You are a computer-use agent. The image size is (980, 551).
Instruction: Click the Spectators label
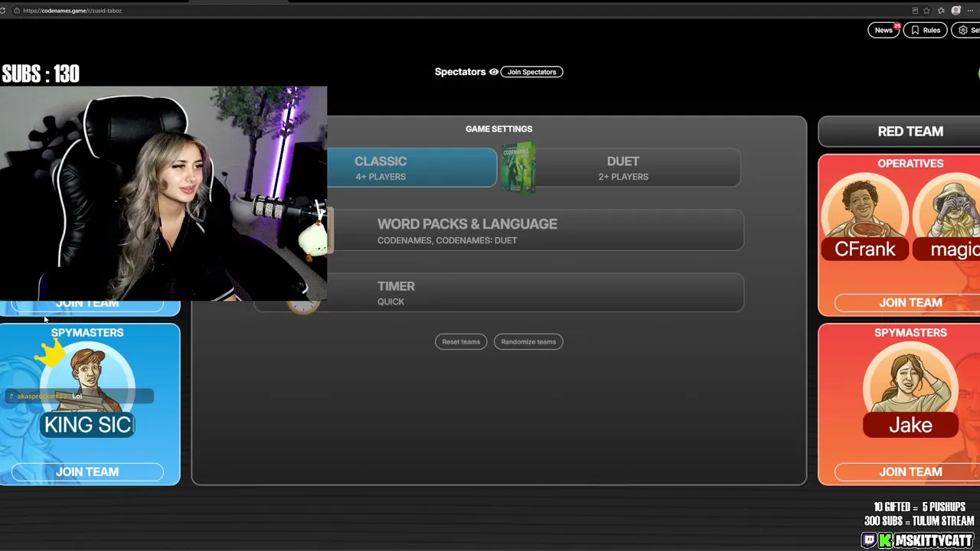(460, 72)
